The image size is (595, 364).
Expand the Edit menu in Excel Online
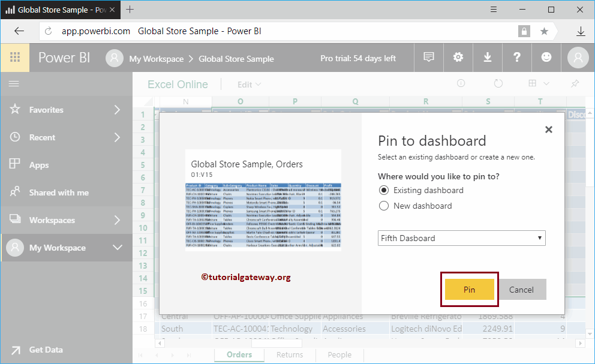[248, 84]
